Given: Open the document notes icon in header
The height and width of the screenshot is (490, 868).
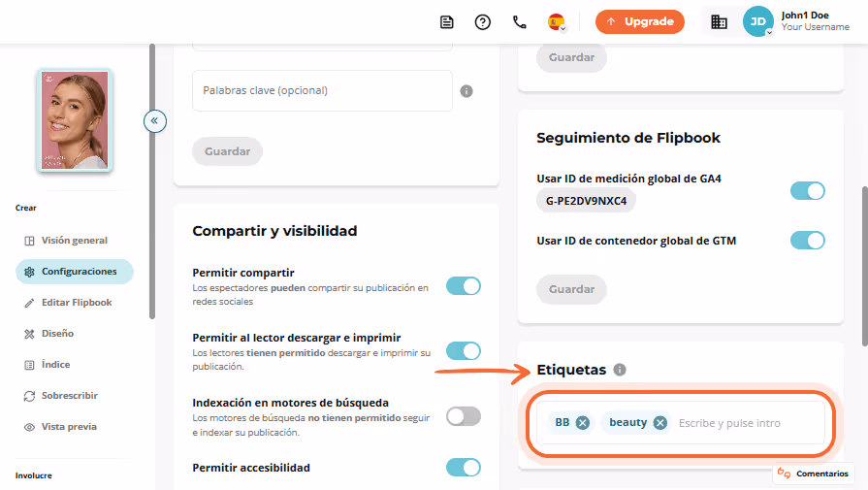Looking at the screenshot, I should coord(447,22).
